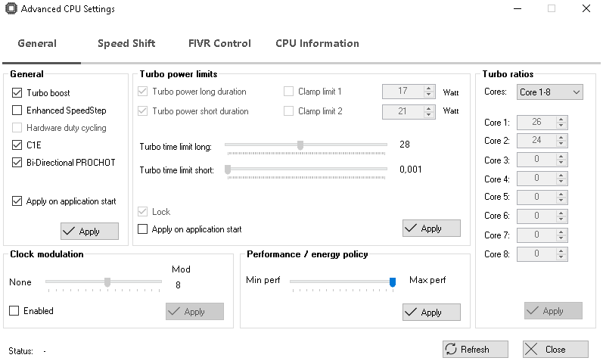Enable the Enhanced SpeedStep checkbox

(x=17, y=110)
